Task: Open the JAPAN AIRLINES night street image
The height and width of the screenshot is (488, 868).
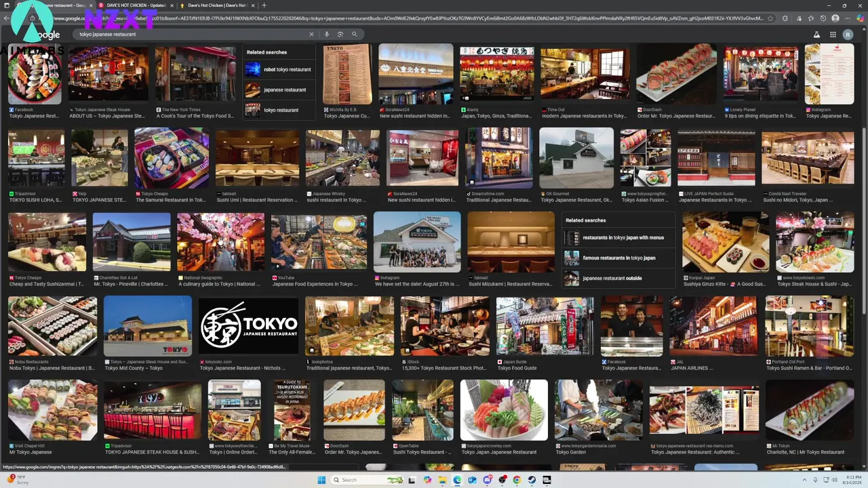Action: point(713,325)
